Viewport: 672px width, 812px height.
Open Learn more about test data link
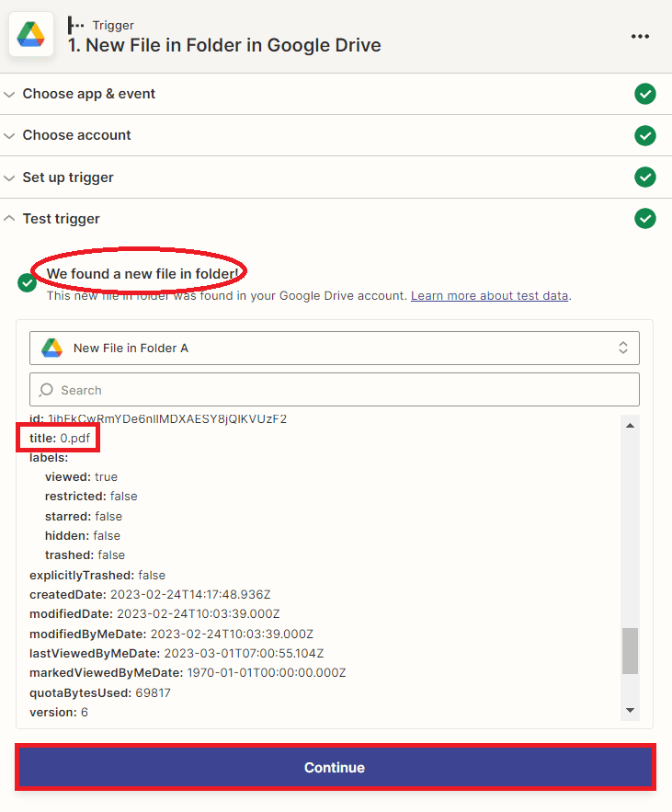490,296
